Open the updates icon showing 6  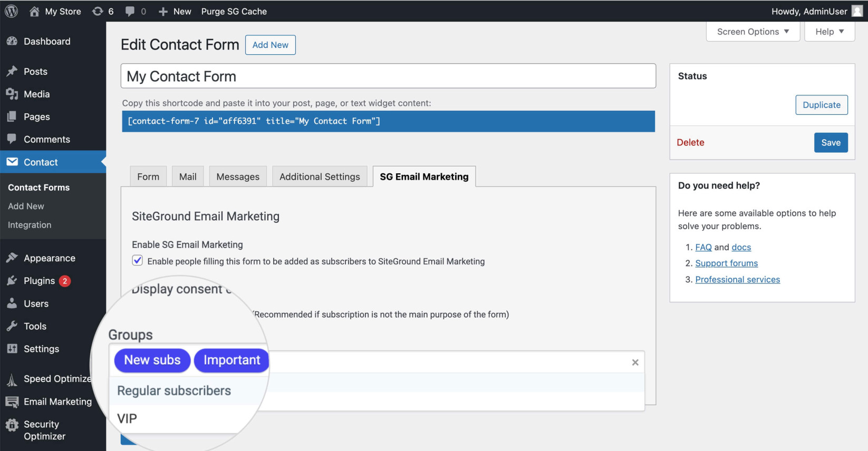(98, 11)
